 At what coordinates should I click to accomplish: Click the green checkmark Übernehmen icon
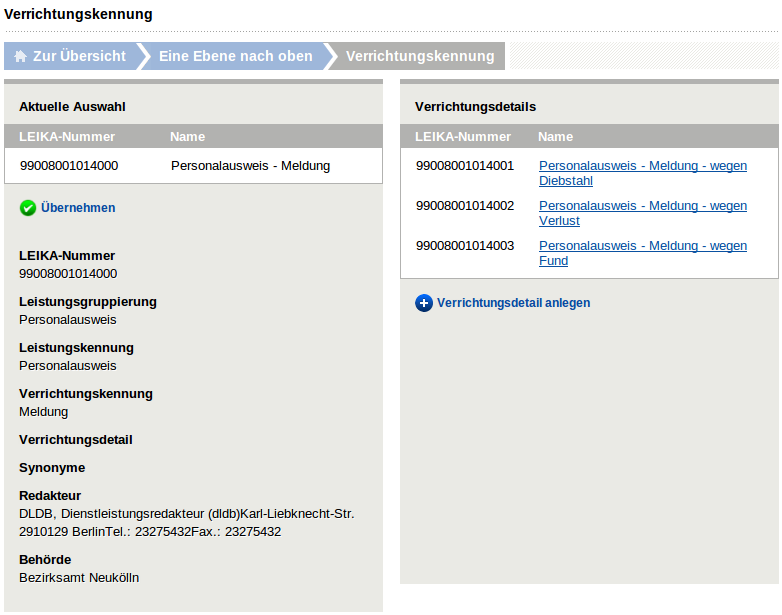click(x=28, y=208)
